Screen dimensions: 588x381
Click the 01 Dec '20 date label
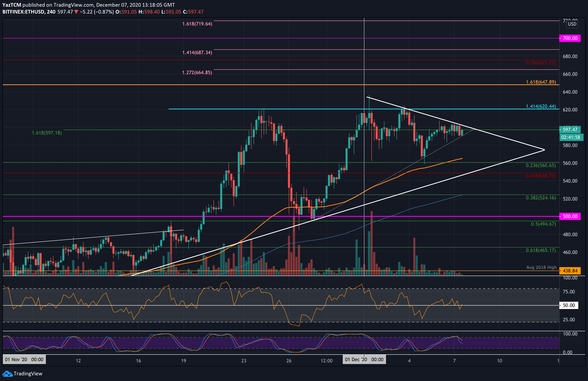[x=364, y=360]
